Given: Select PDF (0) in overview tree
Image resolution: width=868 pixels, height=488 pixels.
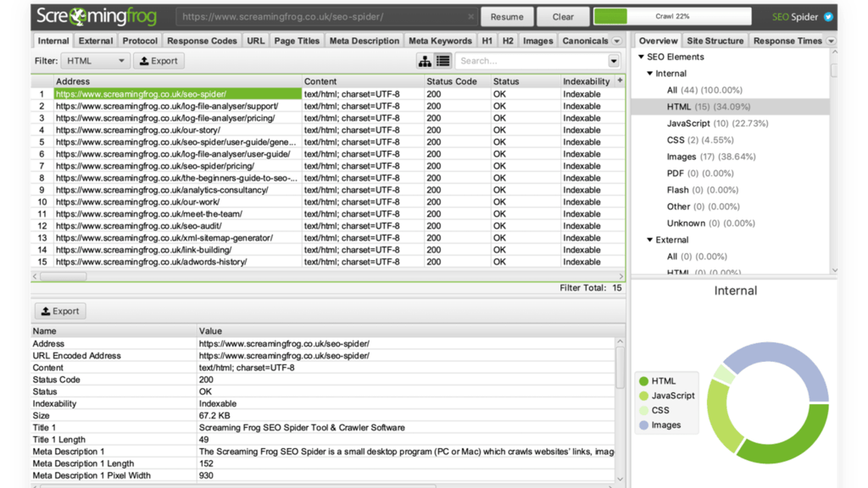Looking at the screenshot, I should 700,173.
